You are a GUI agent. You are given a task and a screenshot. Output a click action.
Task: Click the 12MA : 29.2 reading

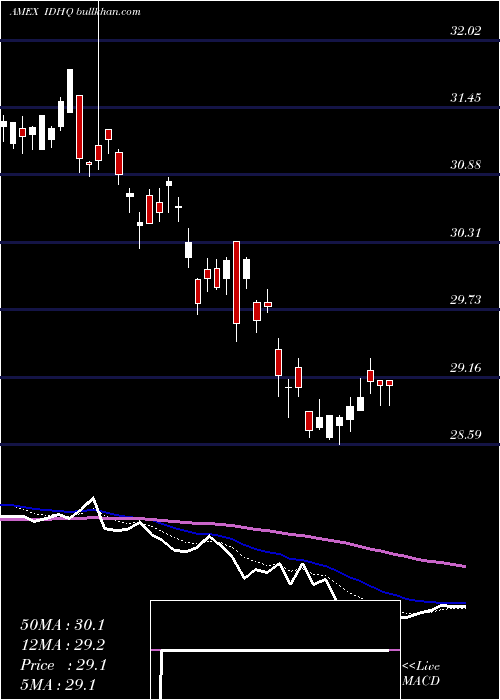coord(63,645)
